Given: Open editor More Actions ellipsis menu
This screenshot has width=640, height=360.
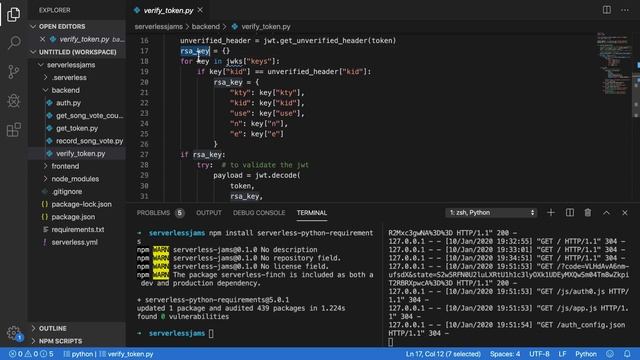Looking at the screenshot, I should point(625,10).
